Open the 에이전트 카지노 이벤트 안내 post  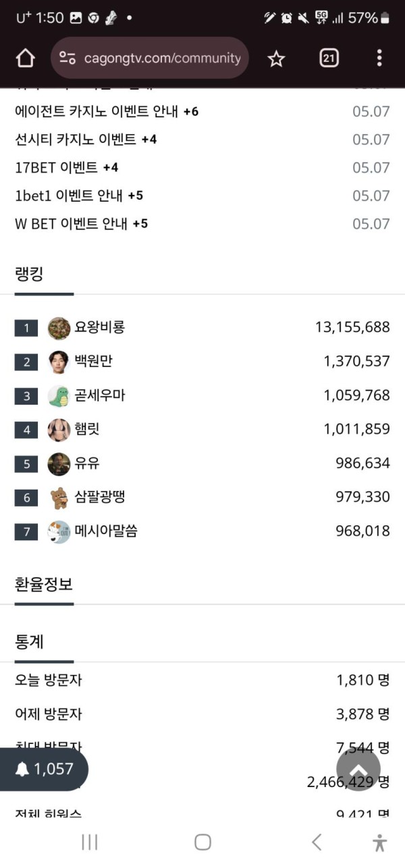click(x=107, y=111)
